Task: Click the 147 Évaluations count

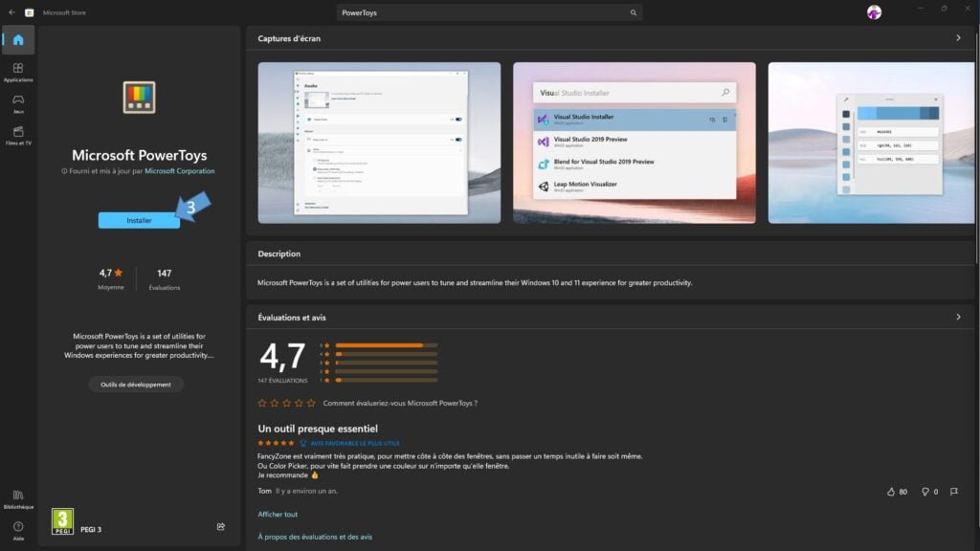Action: pos(165,279)
